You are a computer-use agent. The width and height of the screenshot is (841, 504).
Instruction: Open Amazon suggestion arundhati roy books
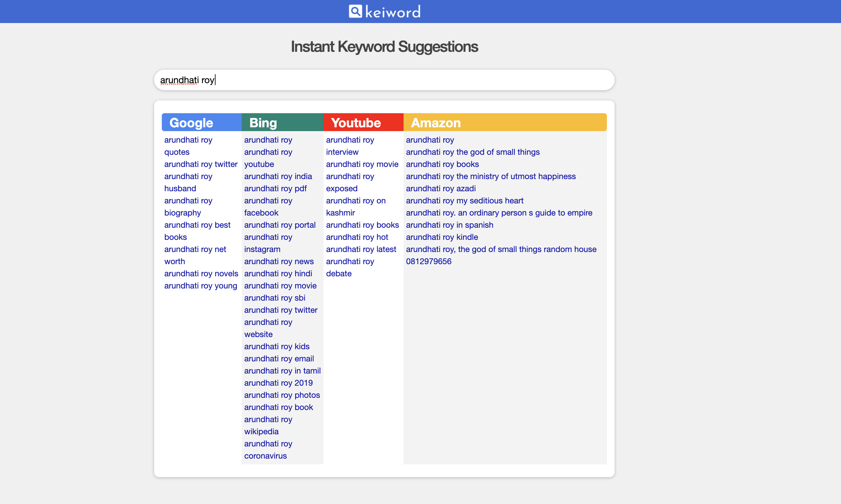pyautogui.click(x=442, y=164)
